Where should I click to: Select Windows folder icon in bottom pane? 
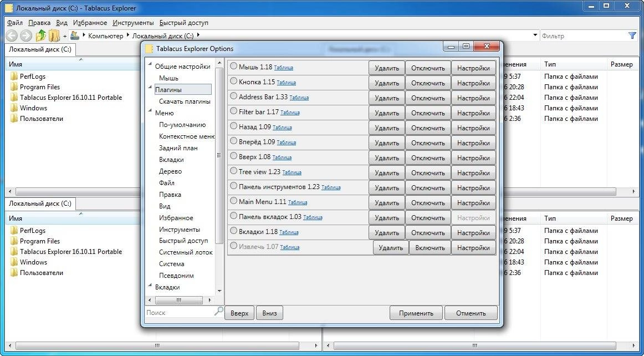coord(14,262)
